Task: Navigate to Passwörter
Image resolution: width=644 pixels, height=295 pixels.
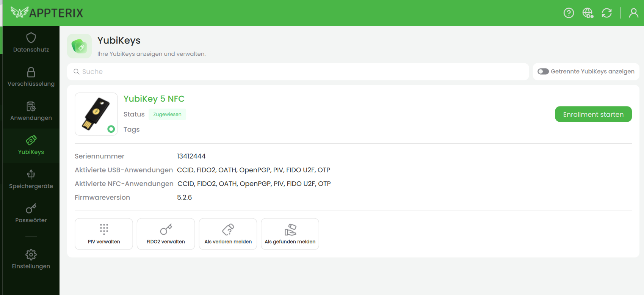Action: tap(31, 213)
